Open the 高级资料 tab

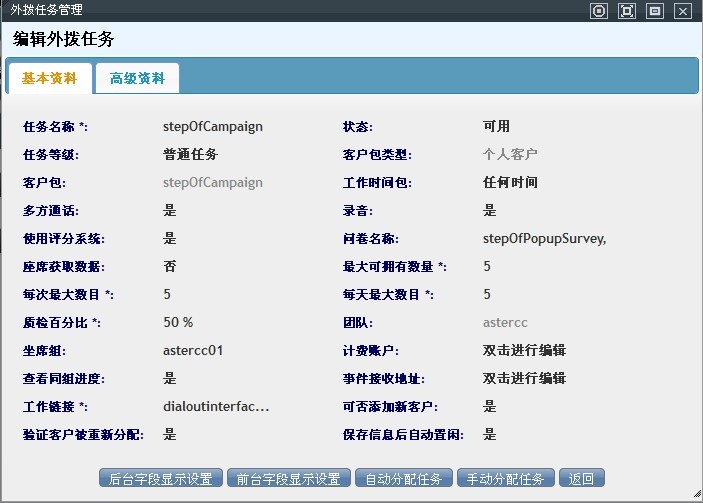pyautogui.click(x=137, y=78)
